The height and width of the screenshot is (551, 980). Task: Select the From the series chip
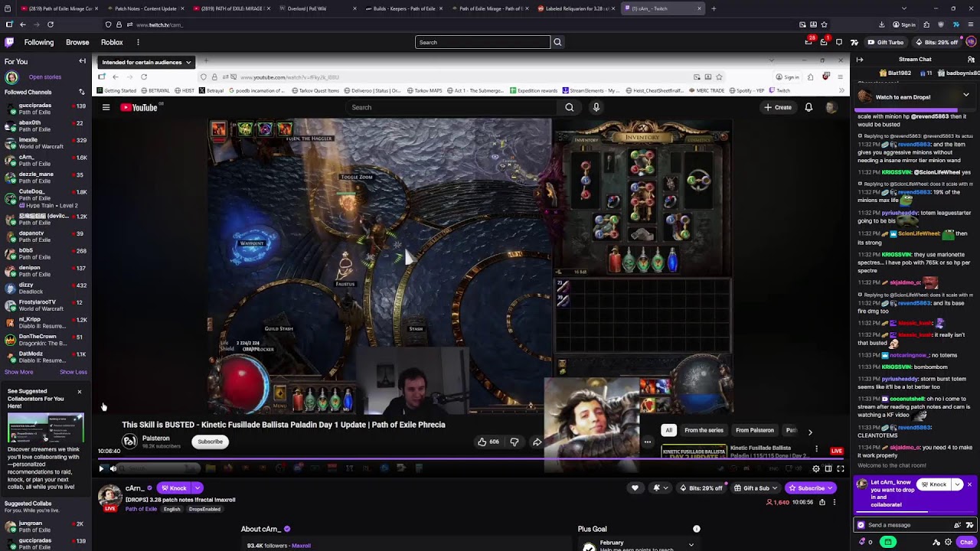pos(704,430)
